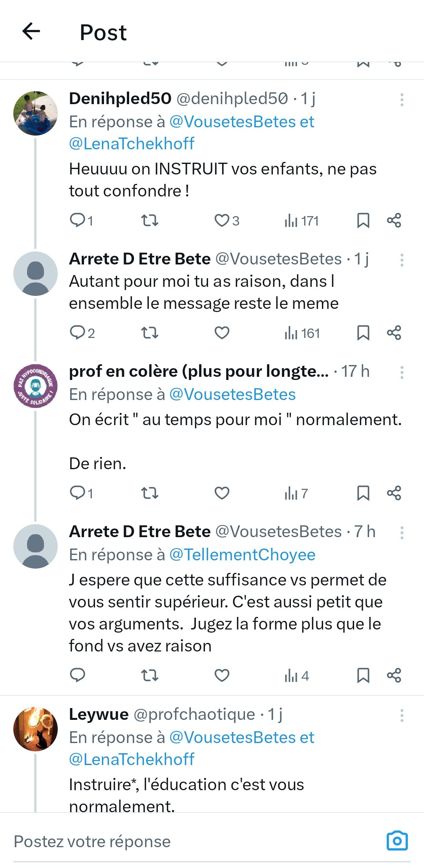This screenshot has width=424, height=868.
Task: Repost Denihpled50's reply
Action: click(150, 220)
